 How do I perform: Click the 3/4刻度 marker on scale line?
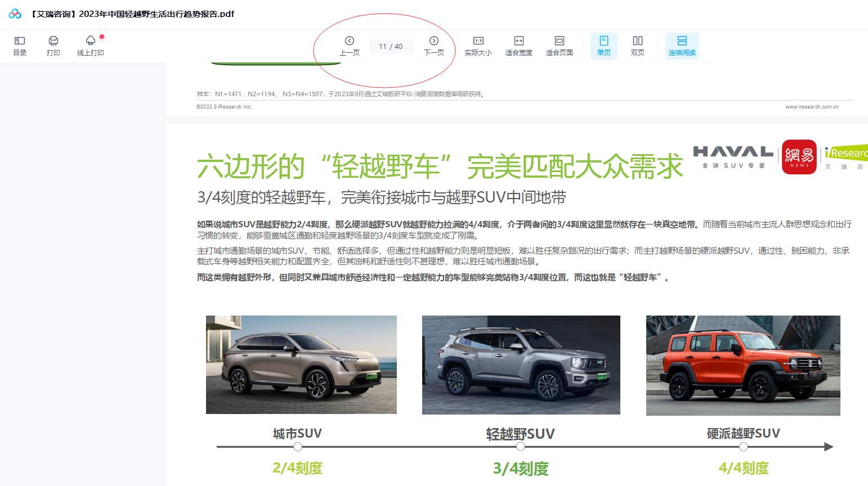(520, 447)
